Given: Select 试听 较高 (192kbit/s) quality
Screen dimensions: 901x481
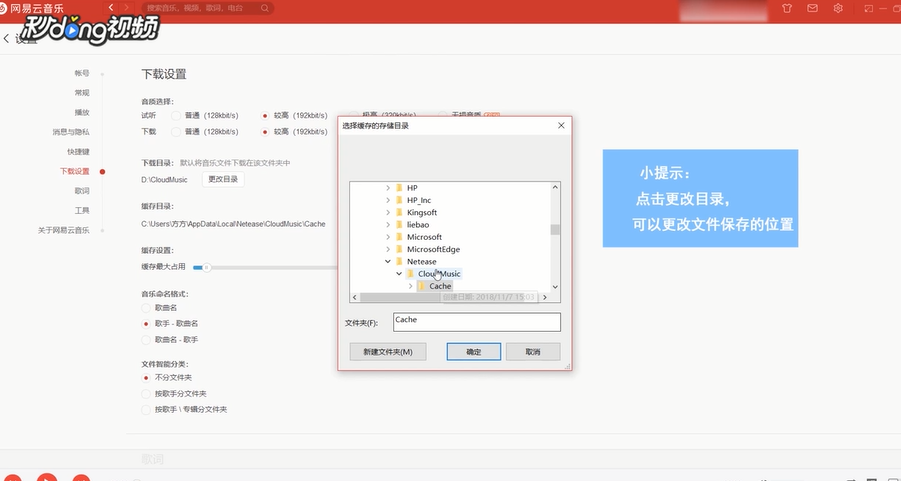Looking at the screenshot, I should pyautogui.click(x=265, y=116).
